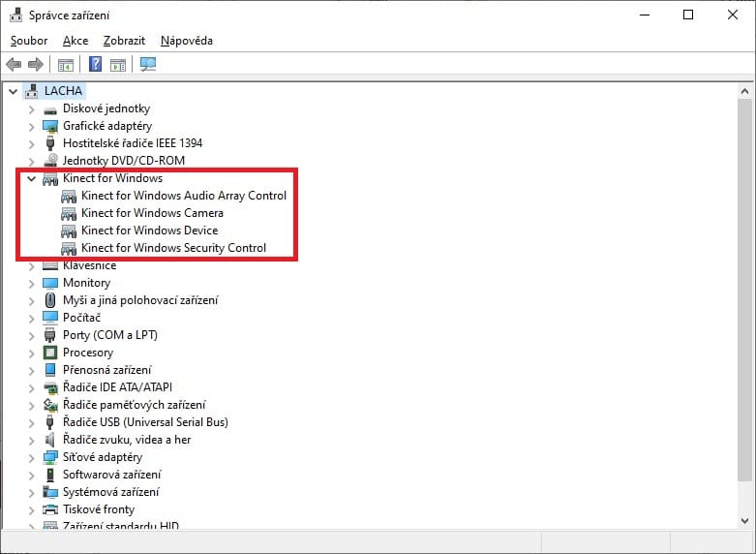Select the Porty (COM a LPT) label
Image resolution: width=756 pixels, height=554 pixels.
tap(110, 335)
